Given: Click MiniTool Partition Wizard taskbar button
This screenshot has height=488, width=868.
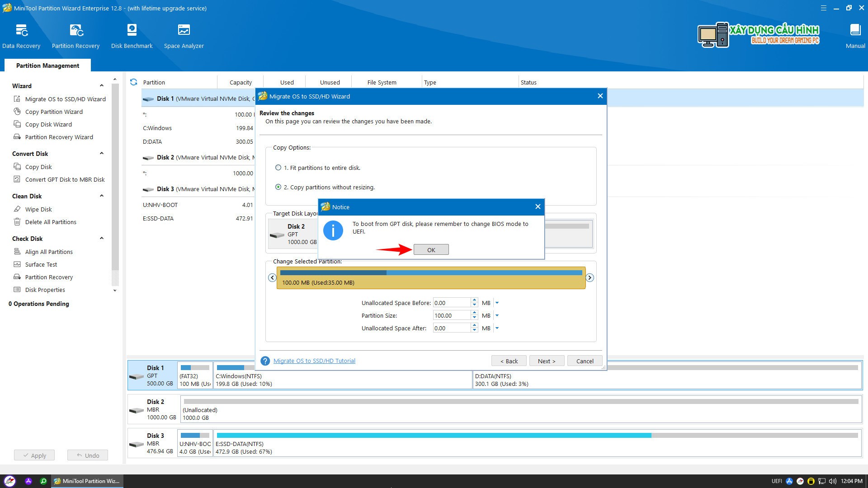Looking at the screenshot, I should [x=87, y=481].
